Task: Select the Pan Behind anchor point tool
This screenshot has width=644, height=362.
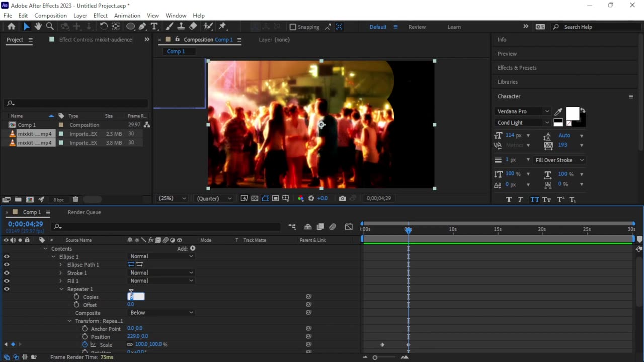Action: pyautogui.click(x=116, y=27)
